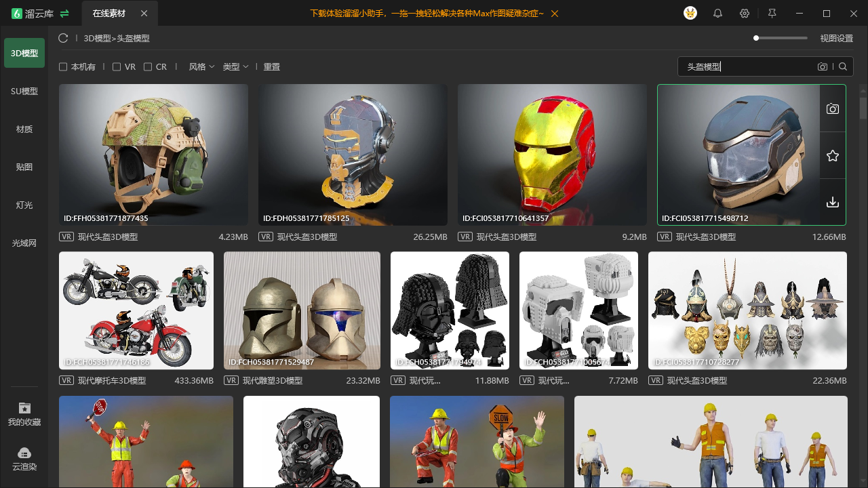Click the orange download assistant banner text
Screen dimensions: 868x488
pyautogui.click(x=427, y=14)
